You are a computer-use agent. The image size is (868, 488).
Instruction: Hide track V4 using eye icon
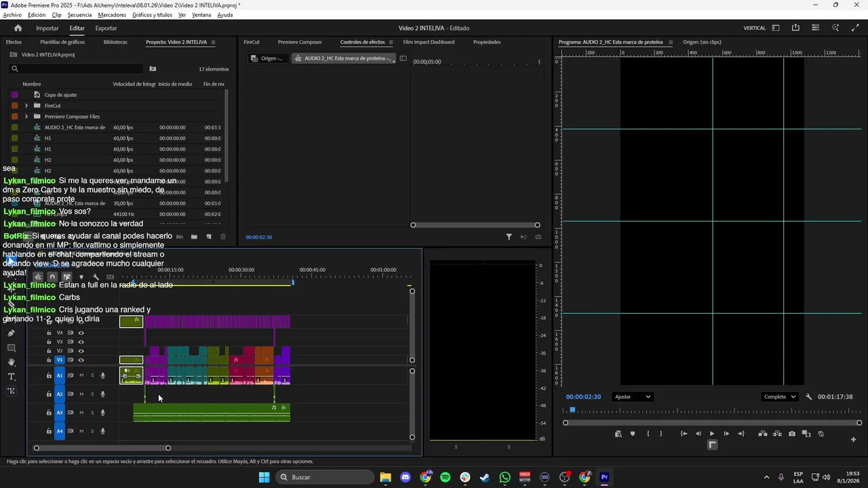tap(81, 333)
